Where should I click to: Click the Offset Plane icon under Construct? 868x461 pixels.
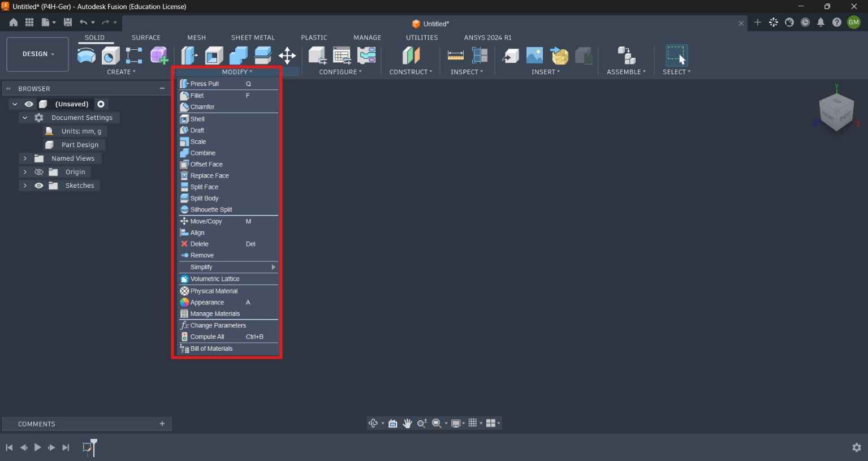click(411, 55)
